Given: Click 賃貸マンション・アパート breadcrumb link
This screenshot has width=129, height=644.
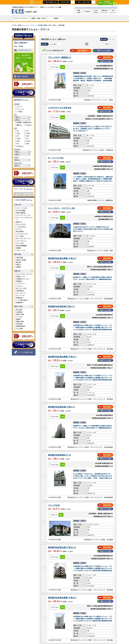Looking at the screenshot, I should pos(27,25).
